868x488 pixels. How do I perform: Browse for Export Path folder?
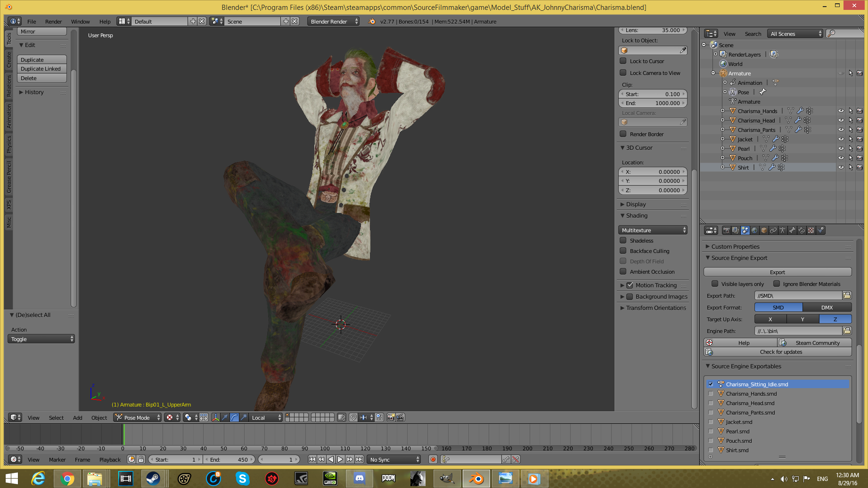(x=847, y=296)
